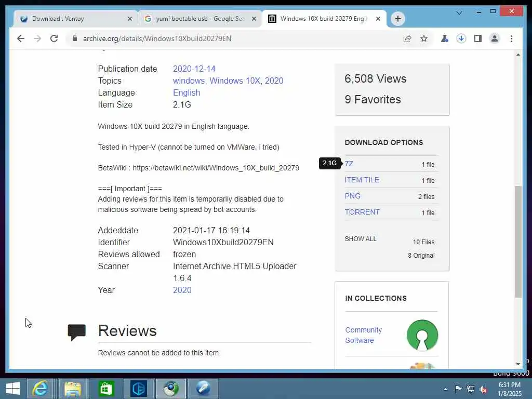Viewport: 532px width, 399px height.
Task: Open File Explorer from taskbar
Action: (x=73, y=389)
